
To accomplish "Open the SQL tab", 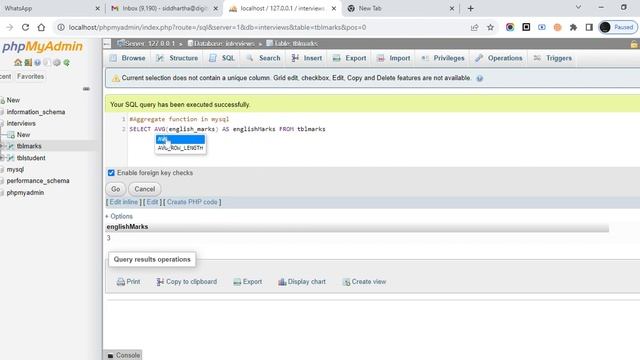I will pos(222,58).
